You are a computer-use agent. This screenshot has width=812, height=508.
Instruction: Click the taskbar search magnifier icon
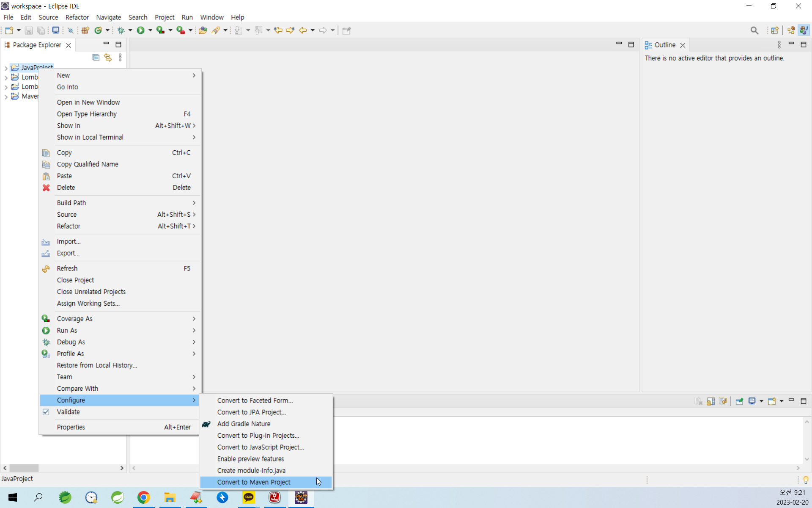[38, 497]
